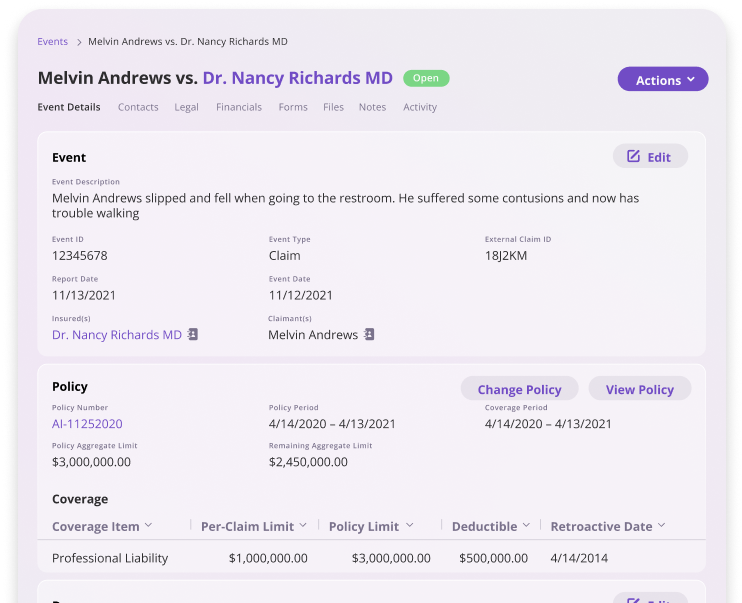
Task: Open Deductible column dropdown arrow
Action: pos(526,526)
